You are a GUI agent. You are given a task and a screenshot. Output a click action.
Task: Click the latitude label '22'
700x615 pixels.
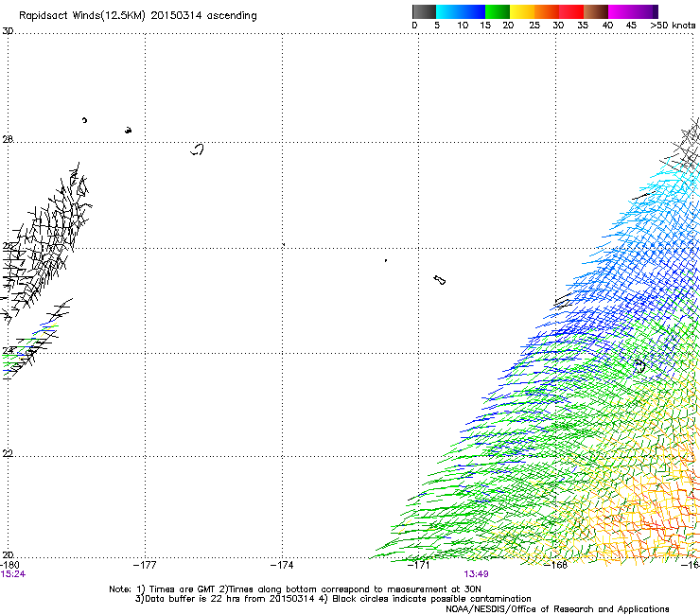tap(8, 453)
